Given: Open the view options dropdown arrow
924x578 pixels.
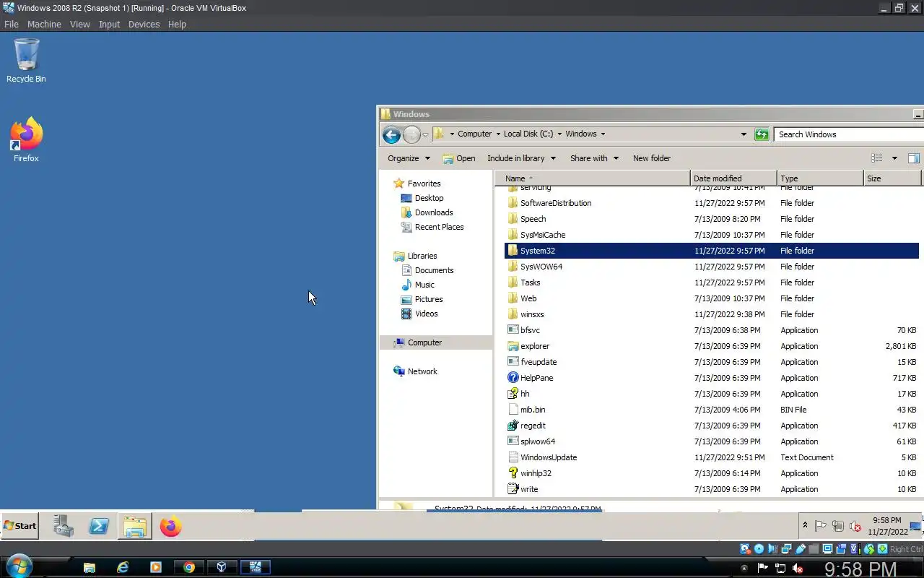Looking at the screenshot, I should 894,158.
